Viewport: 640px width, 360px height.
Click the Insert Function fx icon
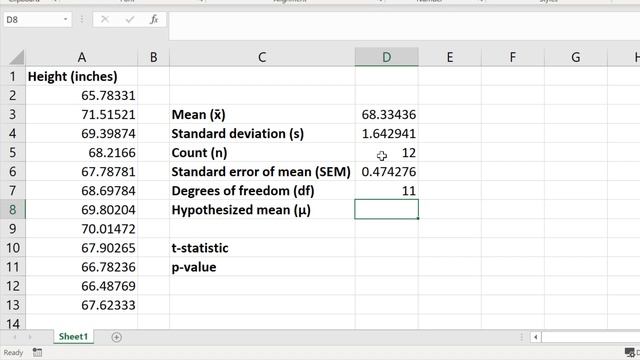click(154, 19)
